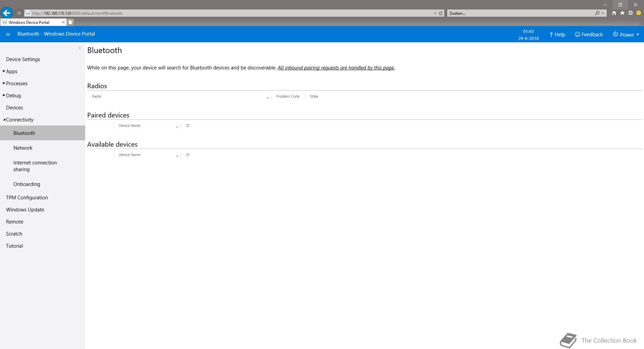
Task: Toggle the hamburger navigation menu
Action: point(8,34)
